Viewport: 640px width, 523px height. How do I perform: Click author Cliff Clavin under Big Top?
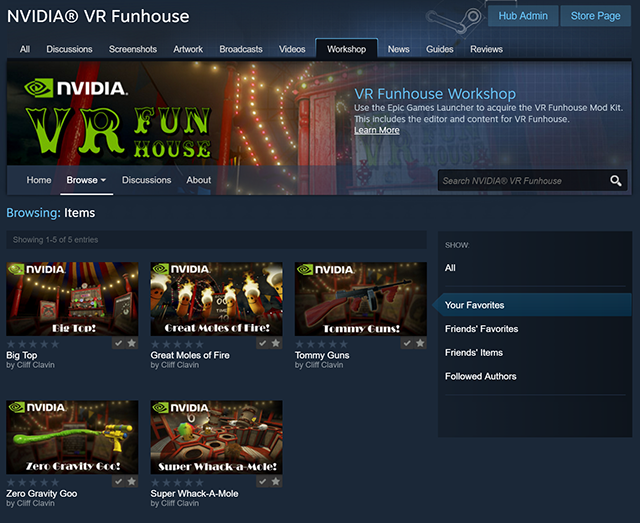(x=36, y=365)
